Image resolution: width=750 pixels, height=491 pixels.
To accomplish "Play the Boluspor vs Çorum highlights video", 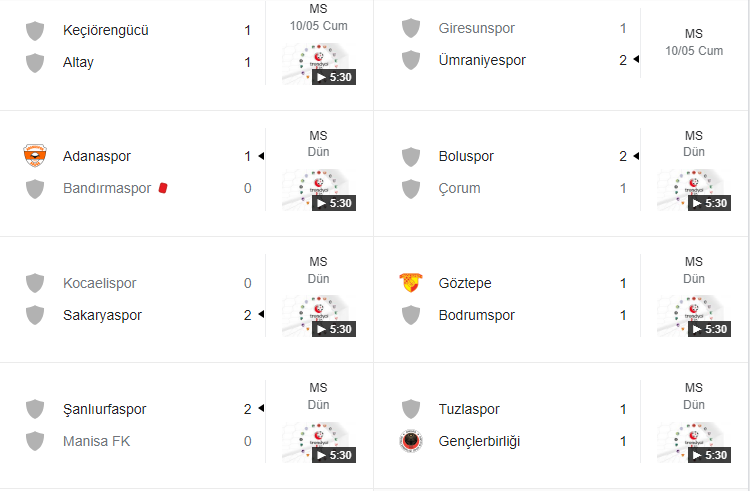I will [x=694, y=190].
